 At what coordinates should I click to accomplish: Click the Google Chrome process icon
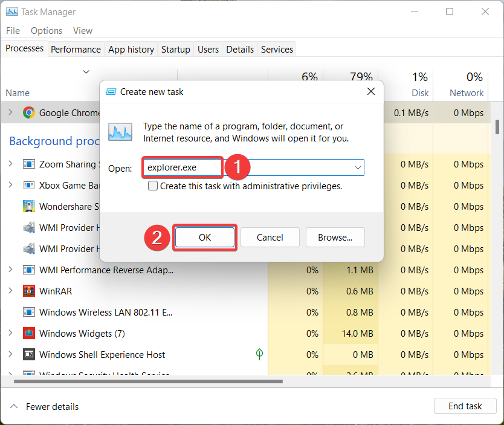tap(29, 112)
